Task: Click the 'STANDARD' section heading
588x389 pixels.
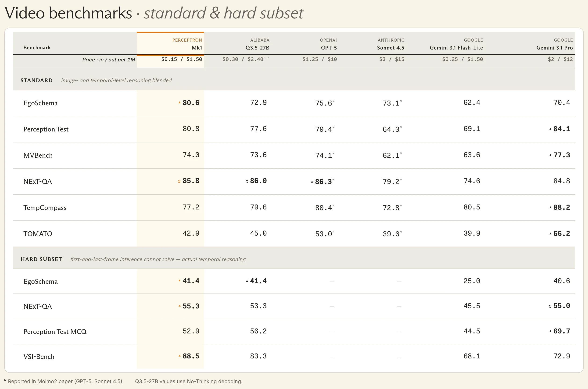Action: (36, 80)
